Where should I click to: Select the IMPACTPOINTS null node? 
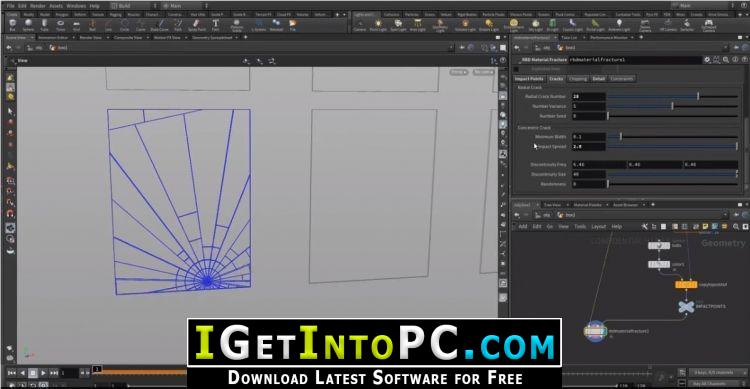(686, 307)
